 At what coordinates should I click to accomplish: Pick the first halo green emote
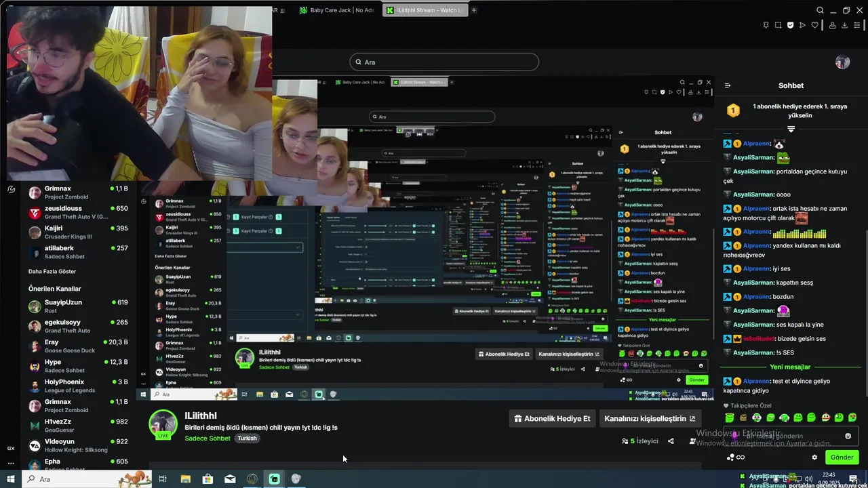pyautogui.click(x=730, y=418)
